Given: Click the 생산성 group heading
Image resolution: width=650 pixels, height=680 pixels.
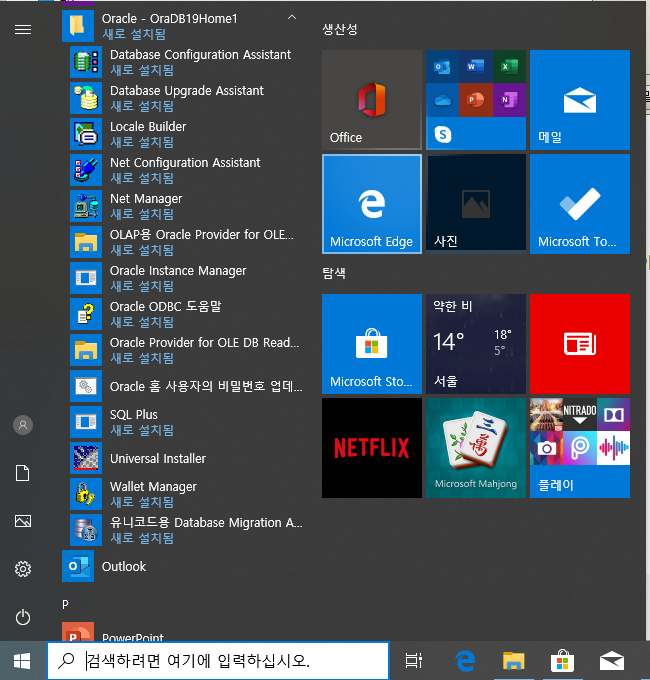Looking at the screenshot, I should (340, 29).
